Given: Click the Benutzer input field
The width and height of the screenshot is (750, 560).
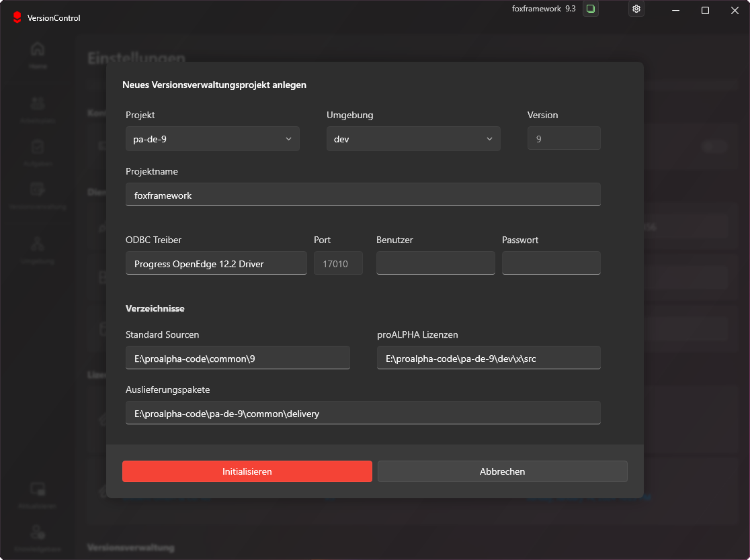Looking at the screenshot, I should click(435, 263).
